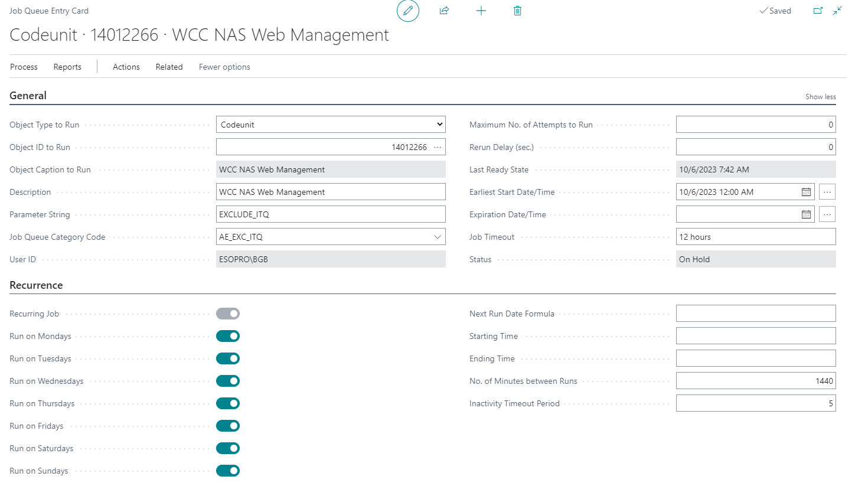The height and width of the screenshot is (486, 868).
Task: Click the No. of Minutes between Runs field
Action: 755,381
